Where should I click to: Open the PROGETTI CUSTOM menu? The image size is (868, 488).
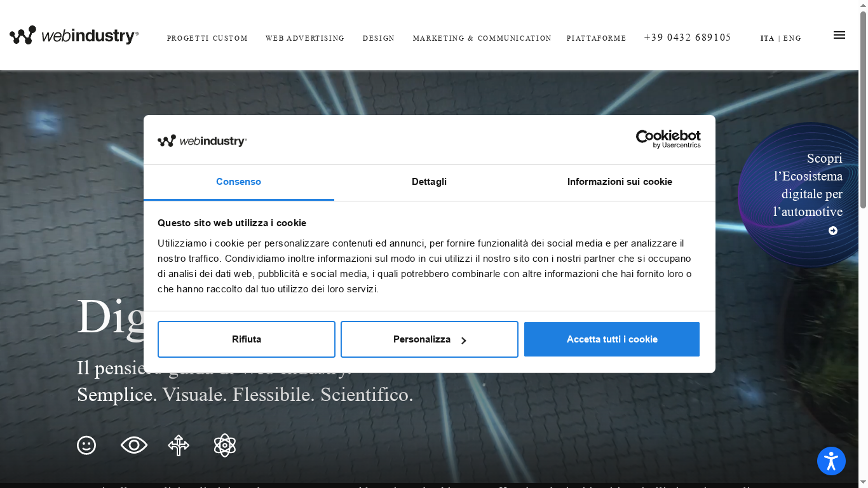[207, 38]
